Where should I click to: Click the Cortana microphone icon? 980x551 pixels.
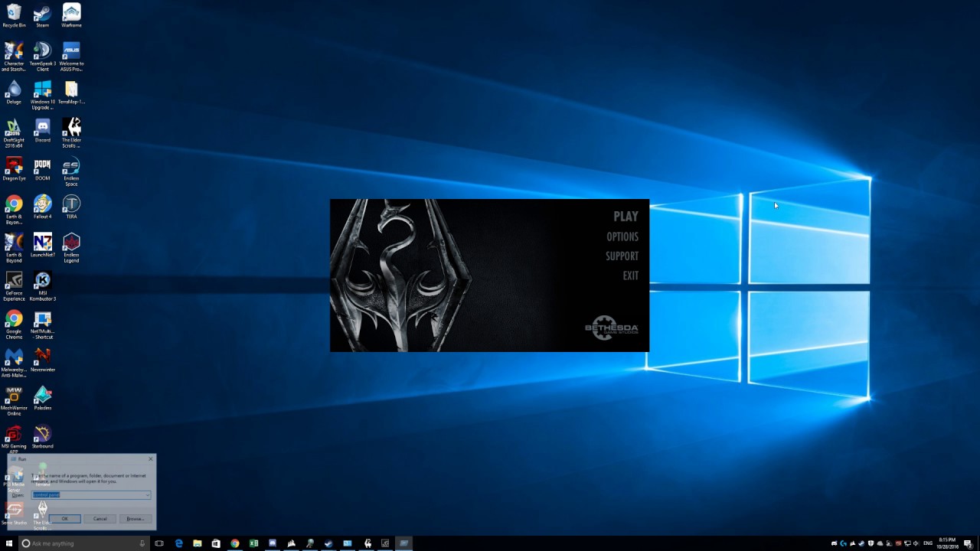[142, 543]
